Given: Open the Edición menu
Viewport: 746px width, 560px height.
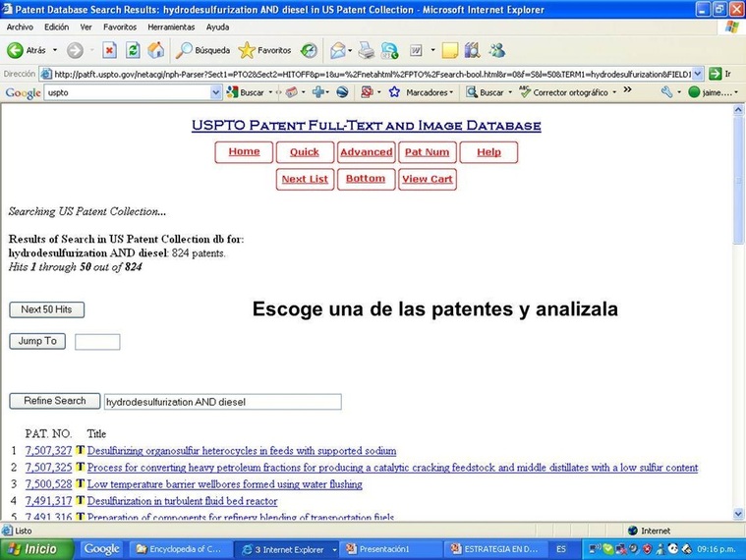Looking at the screenshot, I should coord(57,28).
